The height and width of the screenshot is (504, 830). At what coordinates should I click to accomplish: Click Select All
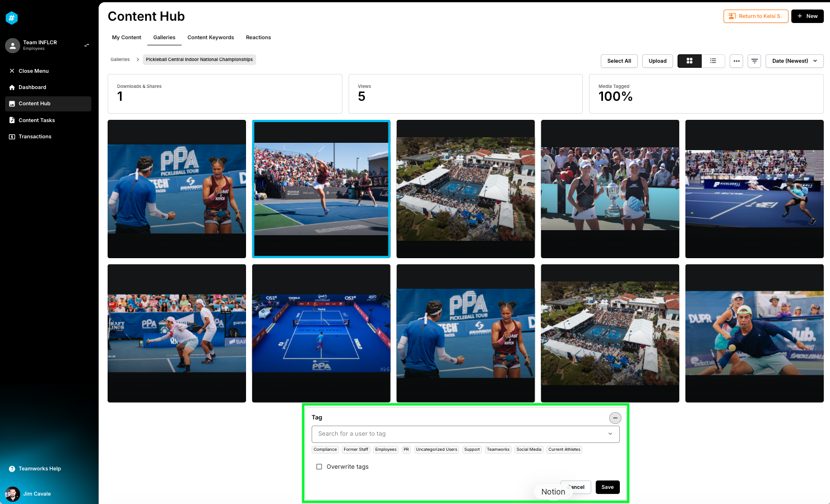[x=619, y=61]
